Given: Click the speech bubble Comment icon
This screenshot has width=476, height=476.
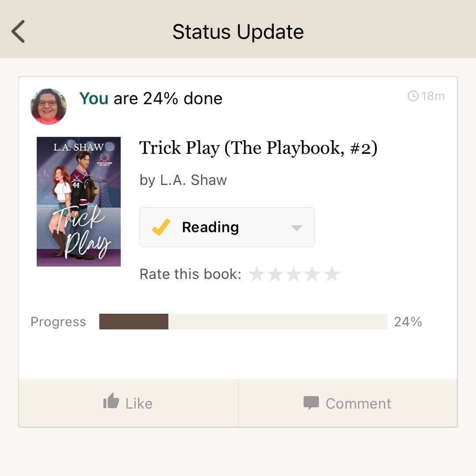Looking at the screenshot, I should [311, 403].
